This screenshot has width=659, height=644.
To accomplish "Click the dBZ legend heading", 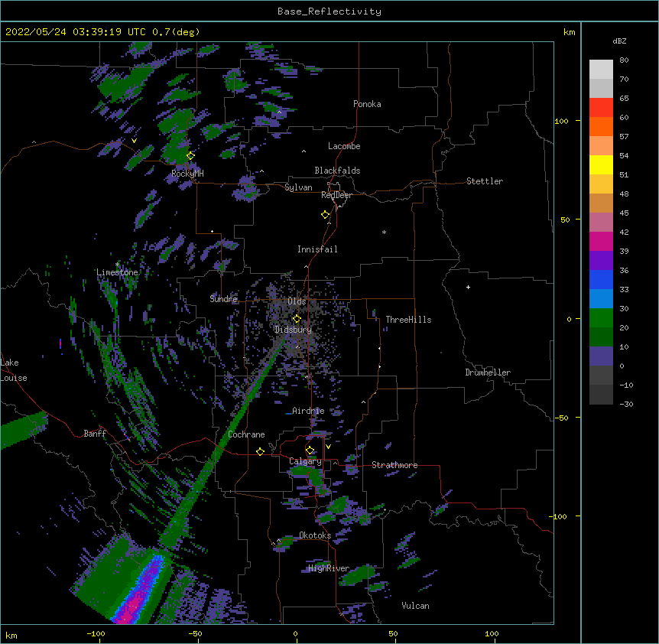I will tap(619, 41).
